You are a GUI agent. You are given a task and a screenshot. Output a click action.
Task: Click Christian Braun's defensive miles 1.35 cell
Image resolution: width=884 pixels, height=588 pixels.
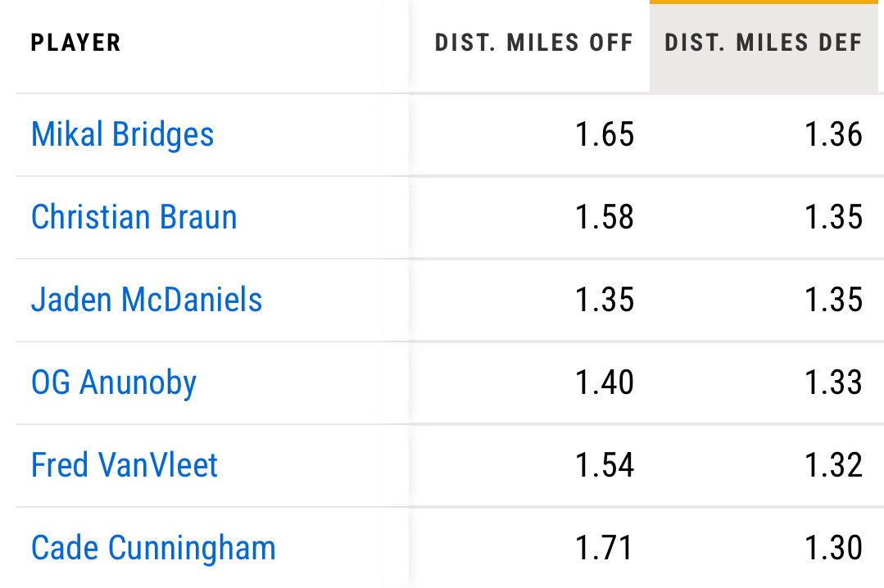pyautogui.click(x=833, y=217)
